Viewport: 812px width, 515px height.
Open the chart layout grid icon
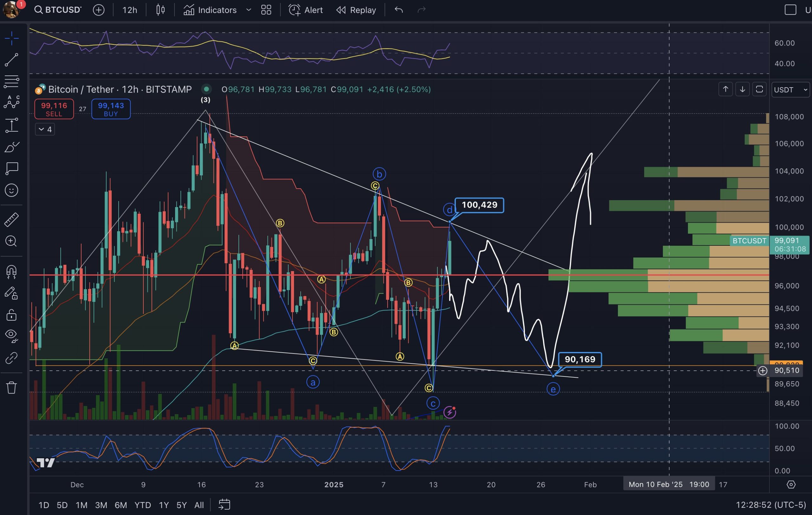(x=266, y=10)
